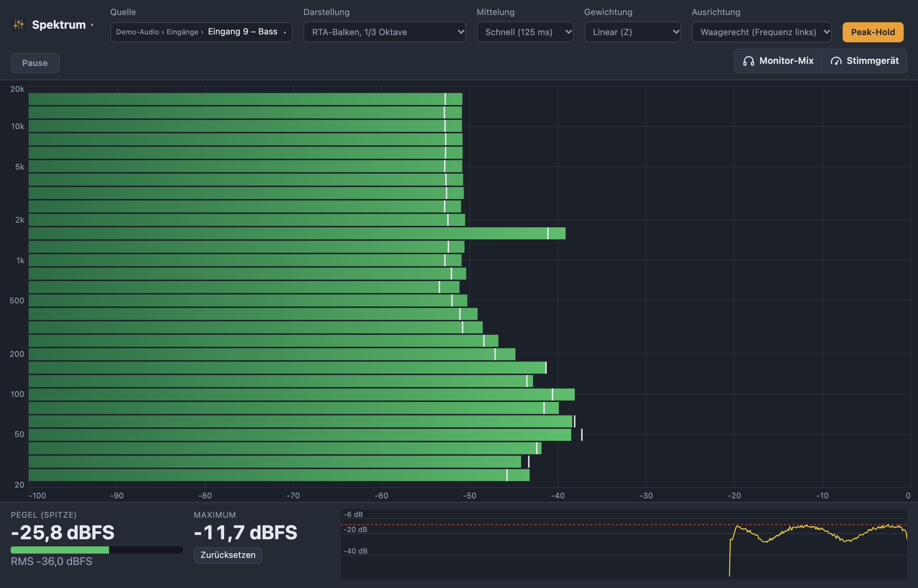Click the -6 dB history graph label
Viewport: 918px width, 588px height.
coord(353,515)
